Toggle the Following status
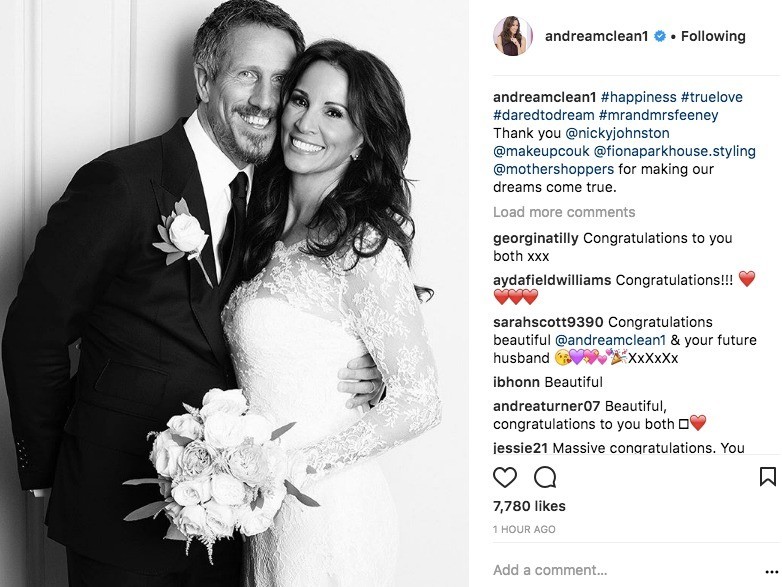The width and height of the screenshot is (782, 587). [x=713, y=36]
